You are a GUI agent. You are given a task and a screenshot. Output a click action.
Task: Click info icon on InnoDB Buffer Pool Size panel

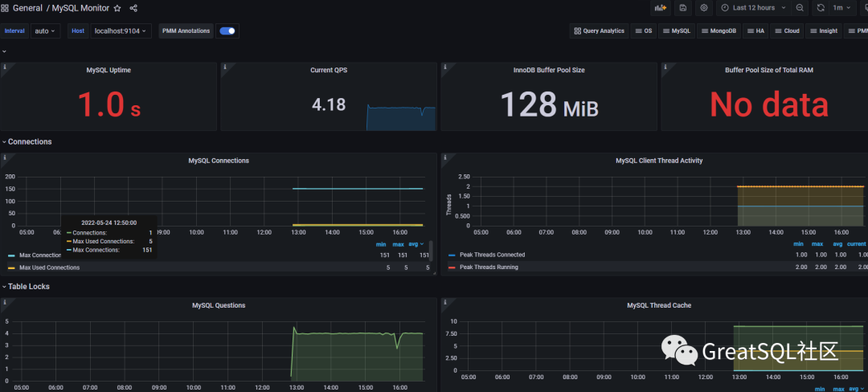click(x=445, y=67)
